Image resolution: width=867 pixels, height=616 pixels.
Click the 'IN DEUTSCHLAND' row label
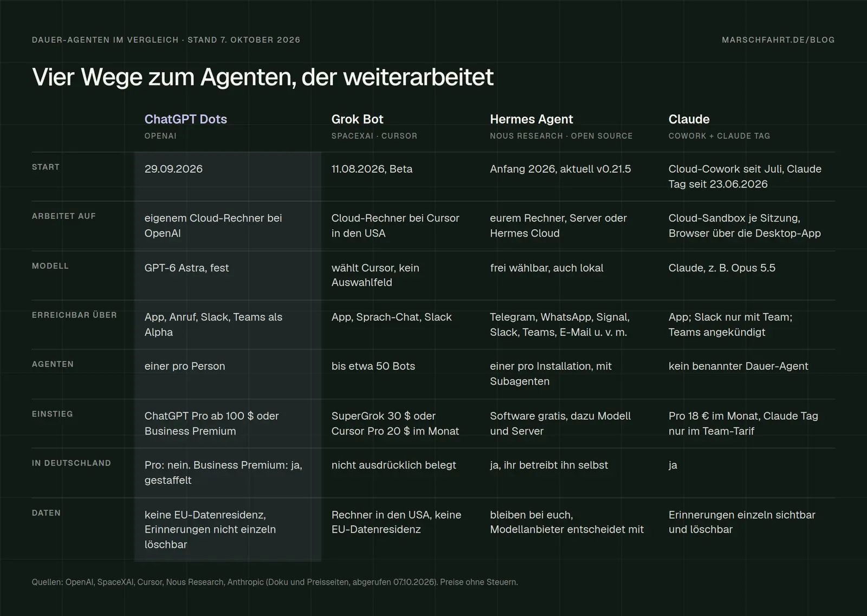click(72, 463)
